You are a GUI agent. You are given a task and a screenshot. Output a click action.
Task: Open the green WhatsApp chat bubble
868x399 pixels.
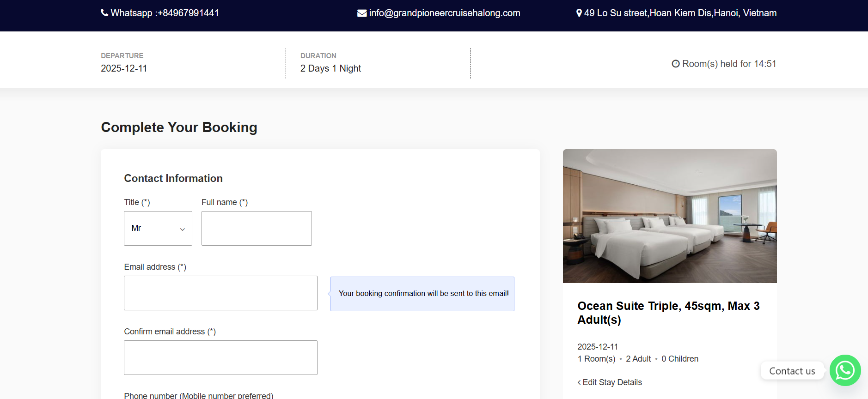pos(845,370)
